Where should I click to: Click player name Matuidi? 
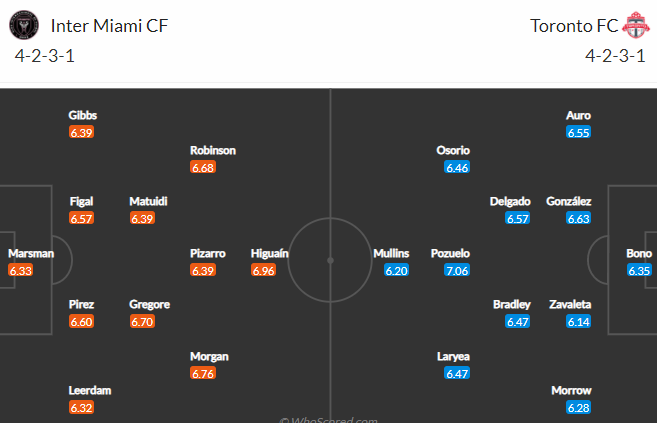point(148,201)
